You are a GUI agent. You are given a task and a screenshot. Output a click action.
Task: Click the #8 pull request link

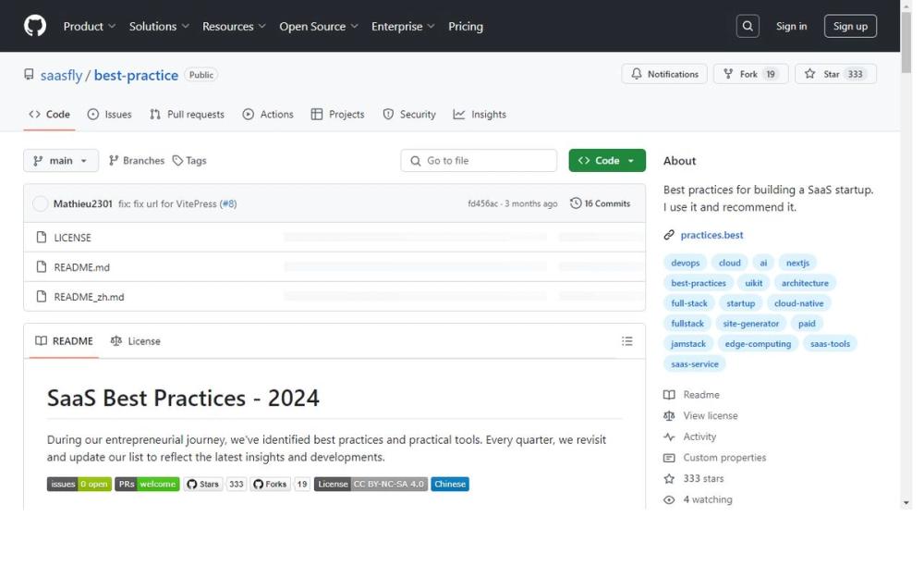click(x=228, y=203)
